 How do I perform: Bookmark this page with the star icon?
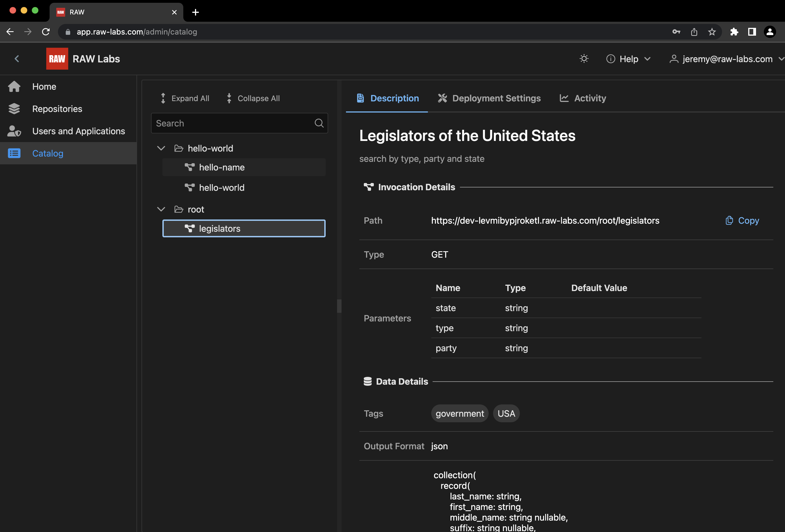point(712,32)
